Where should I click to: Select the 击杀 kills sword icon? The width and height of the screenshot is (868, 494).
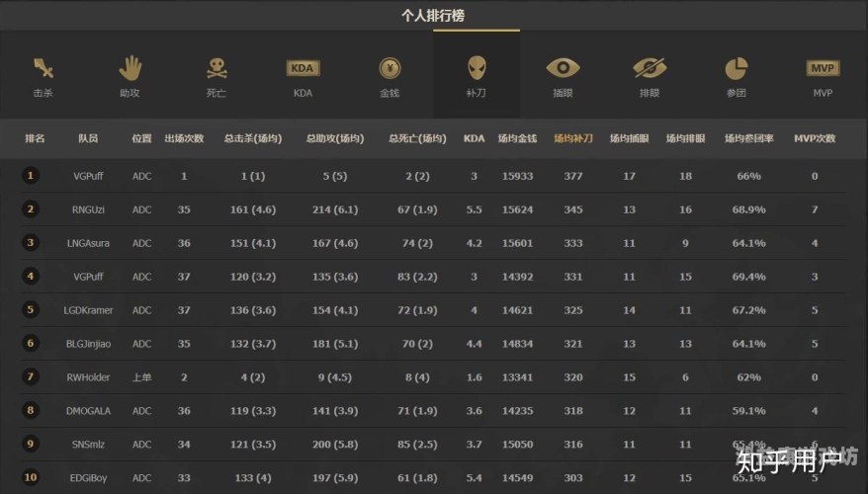tap(43, 68)
